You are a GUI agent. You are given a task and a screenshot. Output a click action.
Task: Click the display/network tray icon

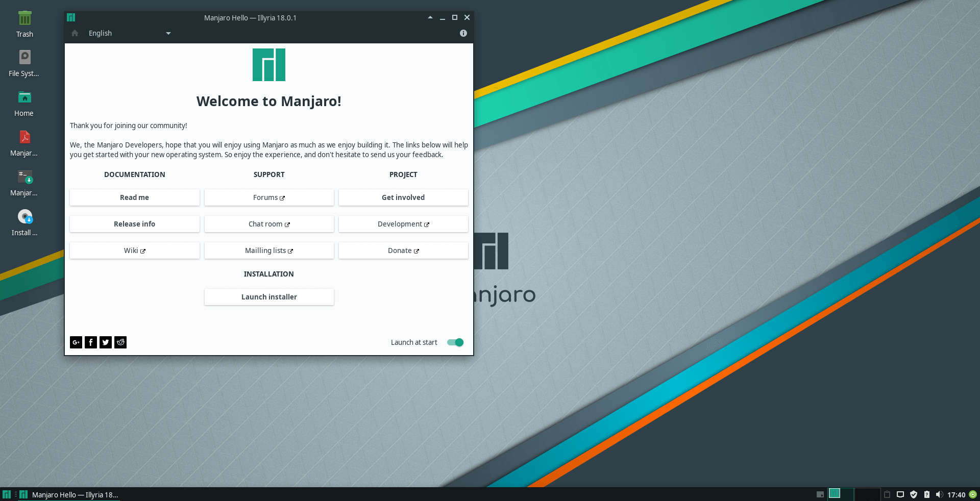(900, 494)
